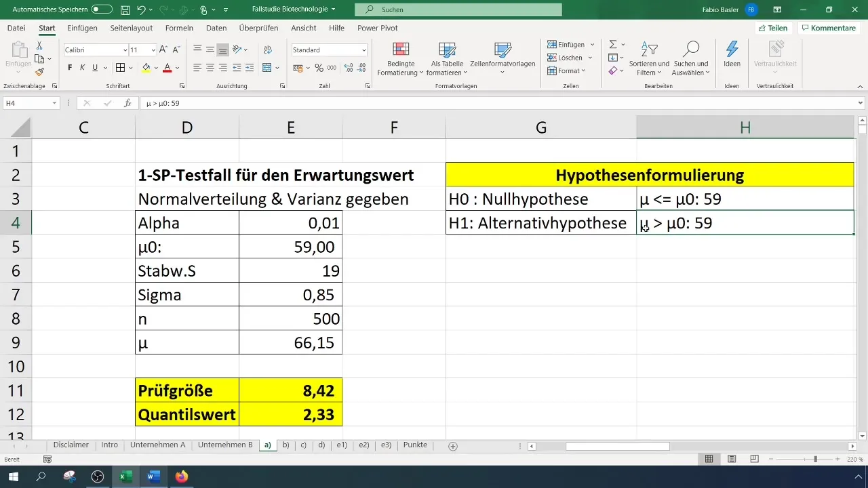This screenshot has height=488, width=868.
Task: Switch to the Einfügen ribbon tab
Action: [82, 28]
